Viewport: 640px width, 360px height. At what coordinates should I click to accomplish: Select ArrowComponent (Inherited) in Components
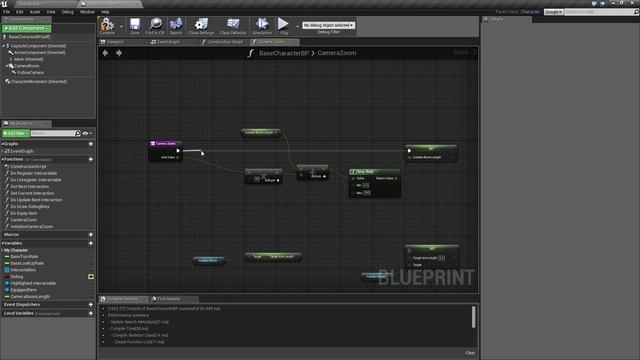click(40, 53)
